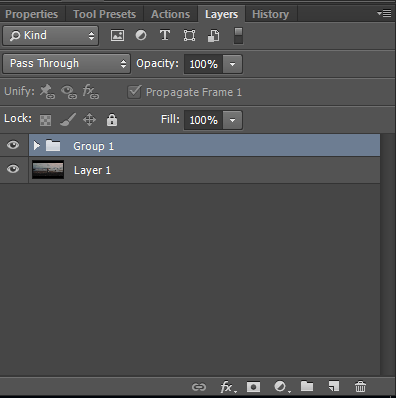The height and width of the screenshot is (398, 396).
Task: Add a layer mask
Action: coord(253,387)
